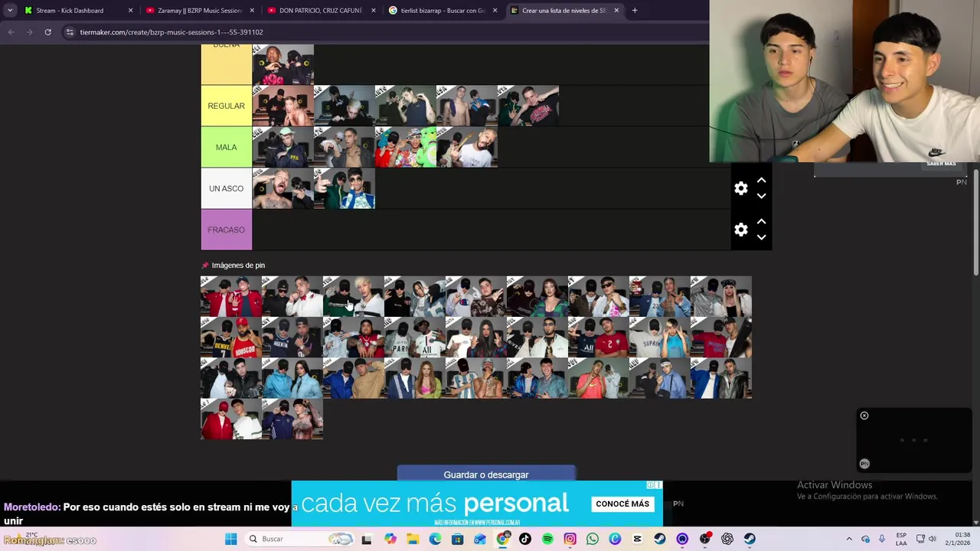Click the Guardar o descargar button
Screen dimensions: 980x551
coord(486,474)
